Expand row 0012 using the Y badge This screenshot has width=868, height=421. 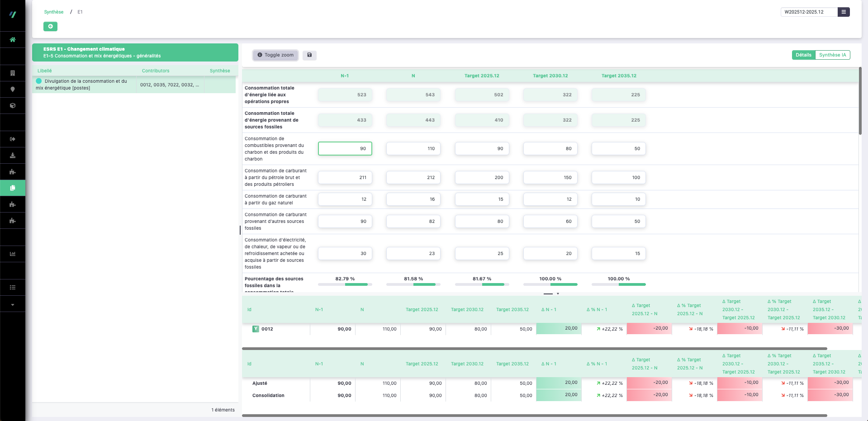pyautogui.click(x=256, y=329)
